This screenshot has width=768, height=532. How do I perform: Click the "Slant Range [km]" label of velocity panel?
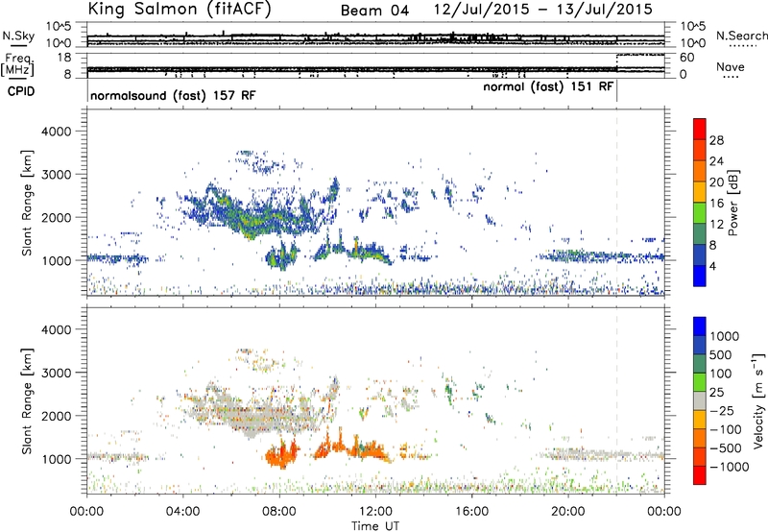(27, 400)
